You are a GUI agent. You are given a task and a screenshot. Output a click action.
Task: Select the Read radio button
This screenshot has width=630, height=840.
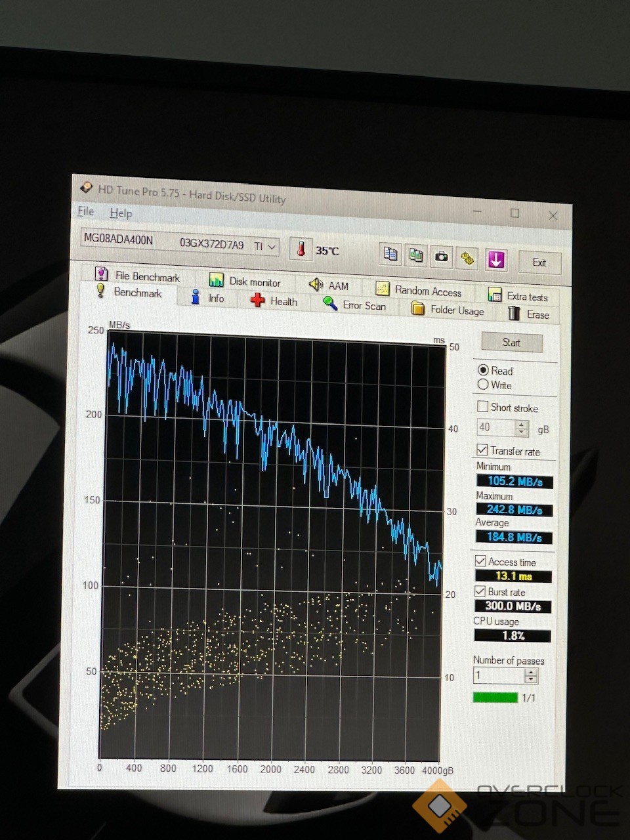[483, 370]
